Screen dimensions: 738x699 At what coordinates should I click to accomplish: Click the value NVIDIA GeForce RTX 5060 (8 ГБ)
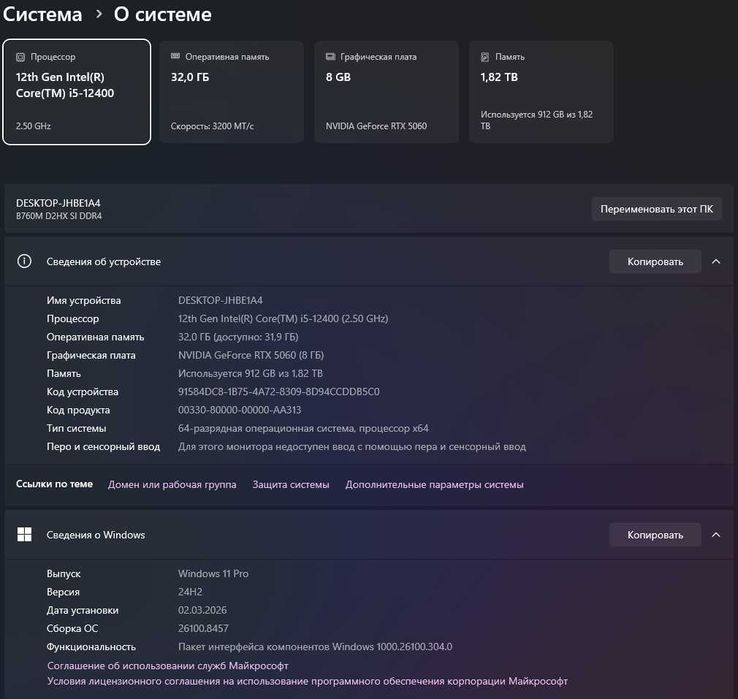pyautogui.click(x=251, y=355)
